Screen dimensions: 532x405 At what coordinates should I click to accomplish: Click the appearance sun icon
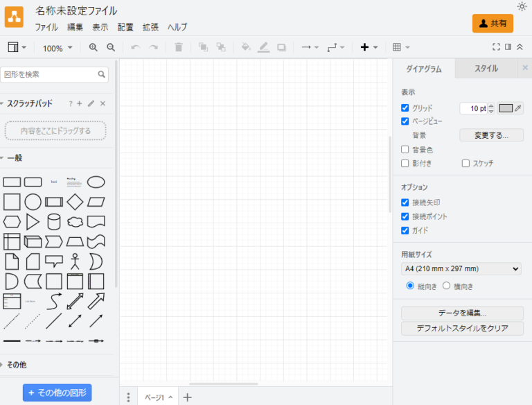pyautogui.click(x=522, y=7)
